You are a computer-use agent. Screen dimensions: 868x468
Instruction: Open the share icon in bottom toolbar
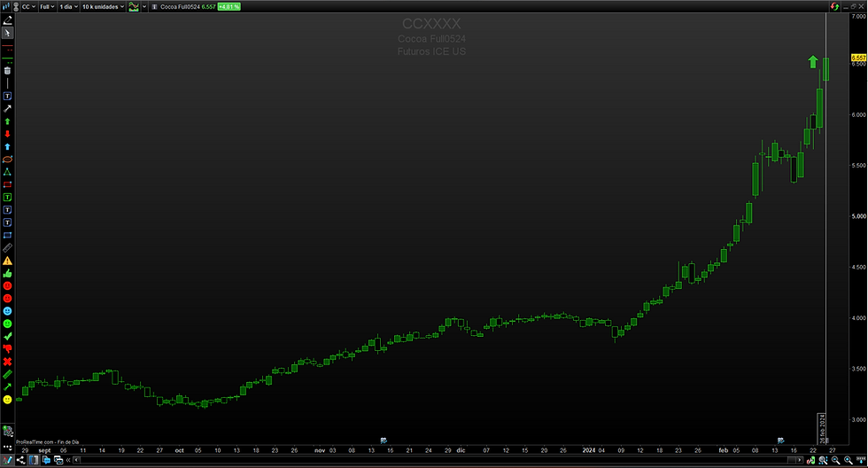coord(20,460)
